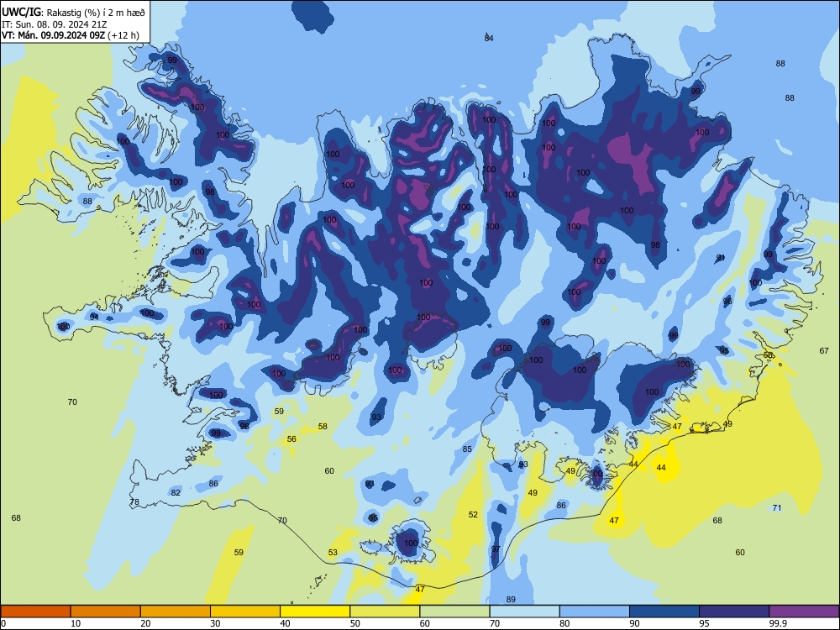
Task: Click the humidity value '94' on Snæfellsnes peninsula
Action: (94, 318)
